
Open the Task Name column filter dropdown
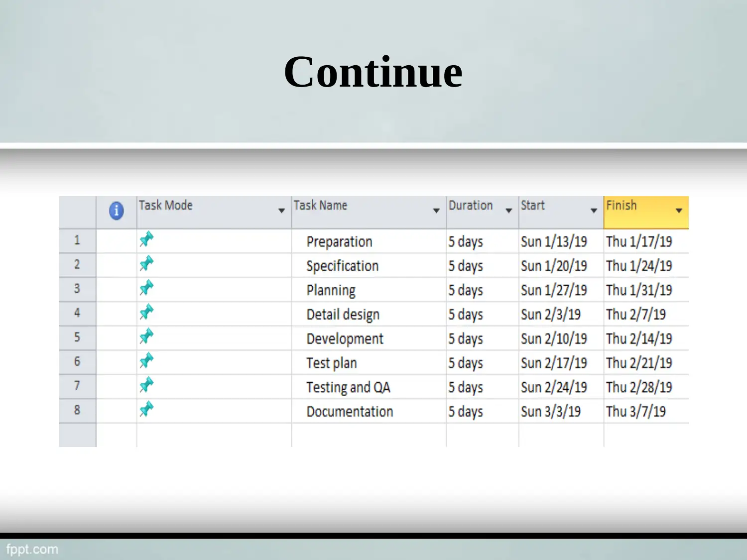coord(436,211)
